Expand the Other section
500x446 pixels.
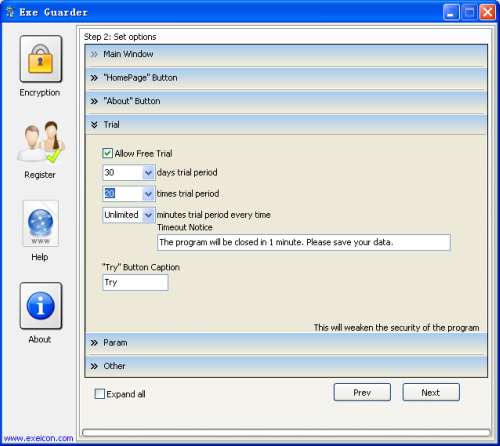(x=286, y=367)
